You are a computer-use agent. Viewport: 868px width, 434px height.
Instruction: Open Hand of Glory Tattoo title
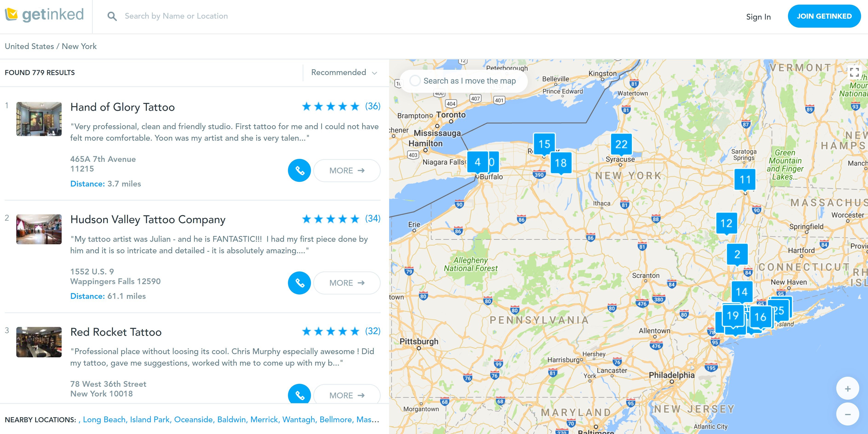pos(122,107)
